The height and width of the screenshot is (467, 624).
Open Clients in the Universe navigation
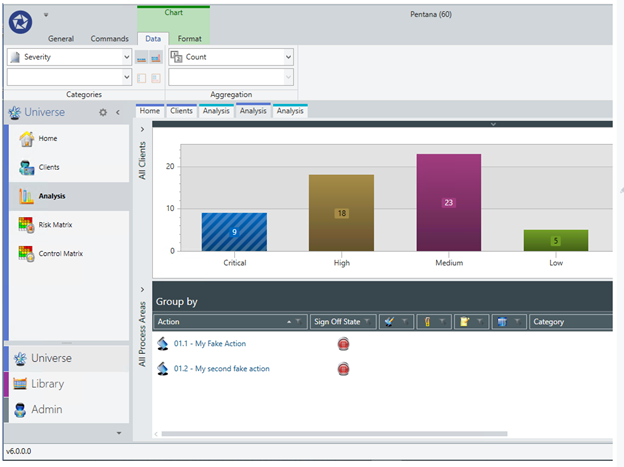[x=69, y=167]
